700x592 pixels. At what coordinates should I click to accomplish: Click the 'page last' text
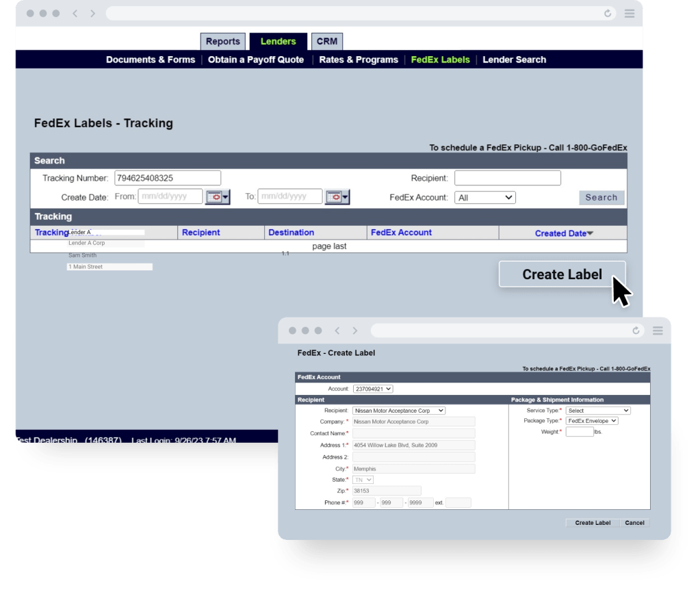pyautogui.click(x=329, y=246)
